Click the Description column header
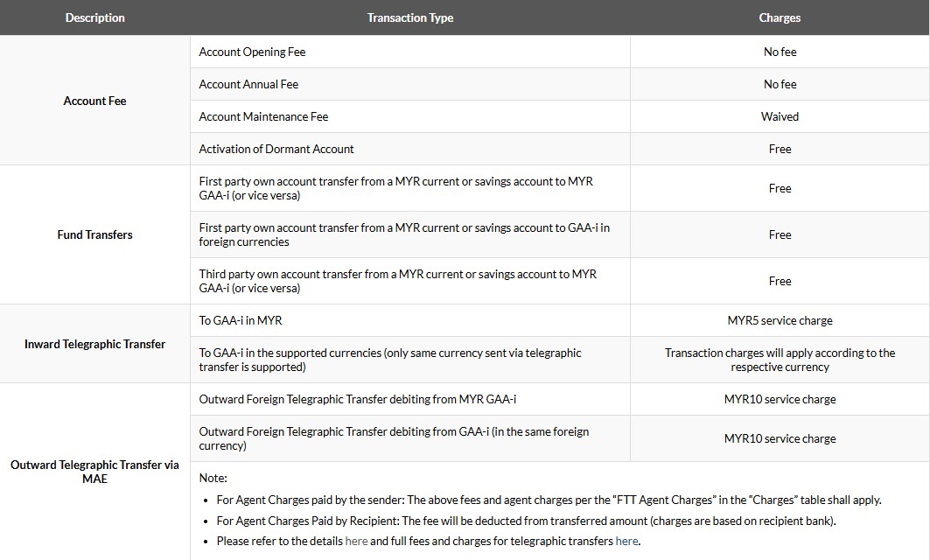Screen dimensions: 930x560 pos(94,17)
